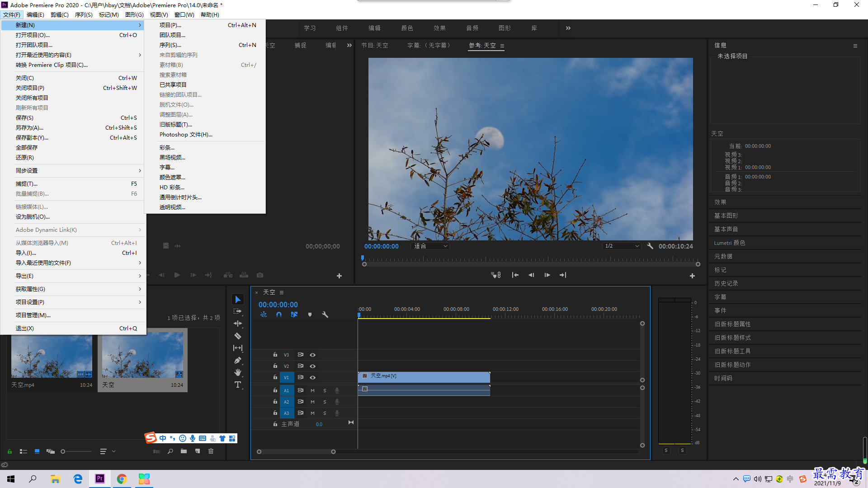Select the Track Select Forward tool
Screen dimensions: 868x488
(x=238, y=312)
